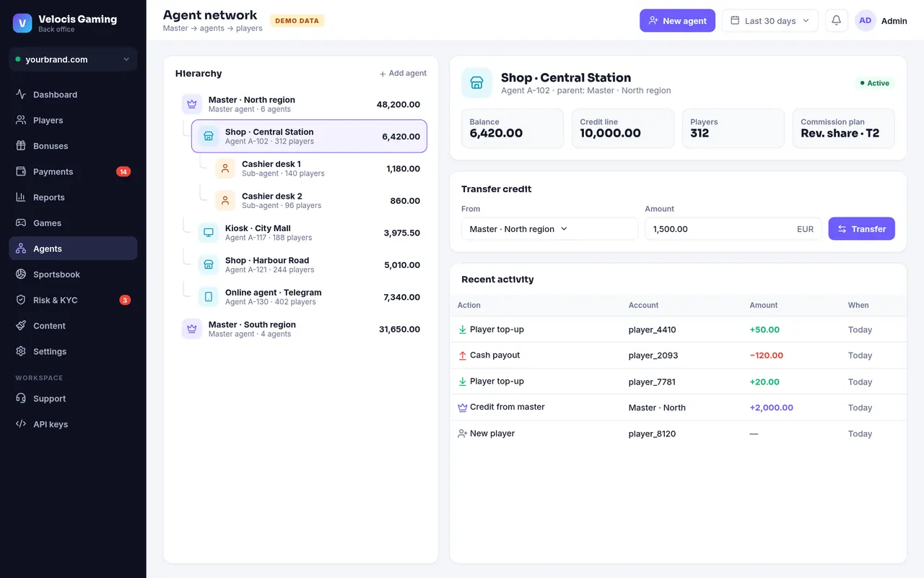The image size is (924, 578).
Task: Open Support in the workspace section
Action: (73, 398)
